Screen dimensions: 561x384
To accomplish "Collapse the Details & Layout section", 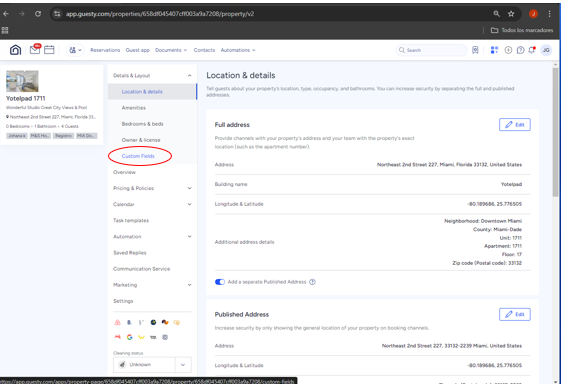I will coord(189,76).
